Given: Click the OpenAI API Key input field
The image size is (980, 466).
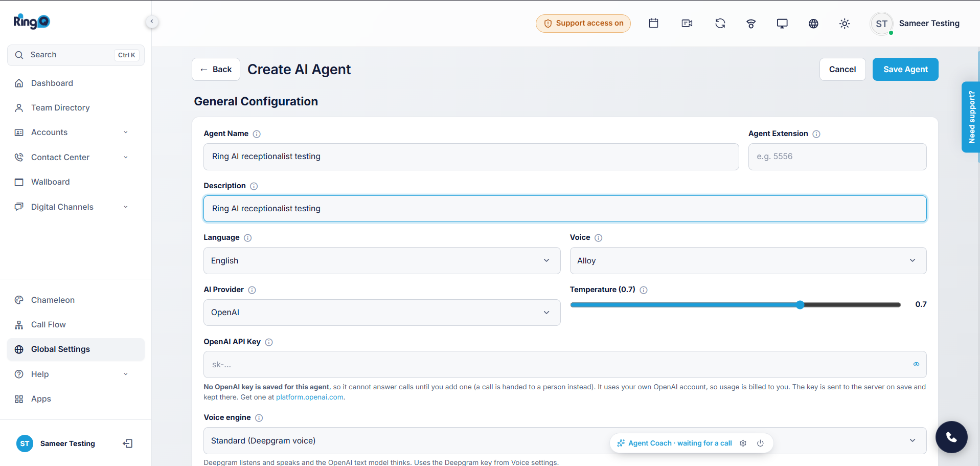Looking at the screenshot, I should point(565,364).
